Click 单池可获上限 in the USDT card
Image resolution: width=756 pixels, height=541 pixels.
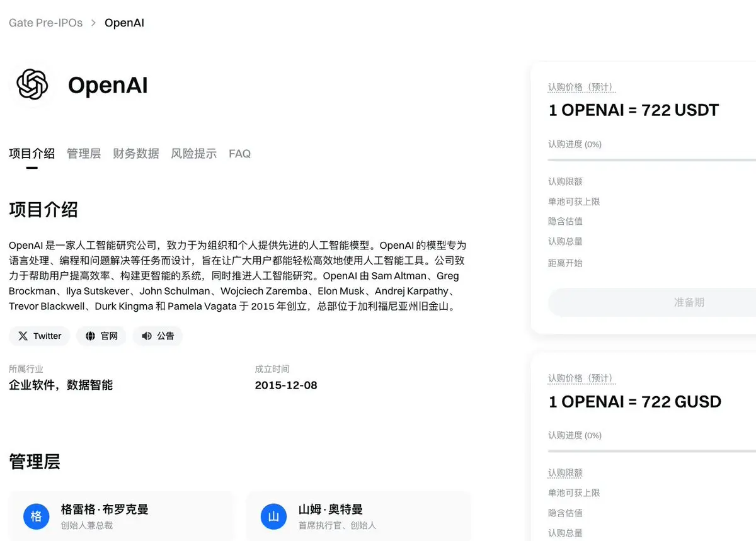(574, 202)
